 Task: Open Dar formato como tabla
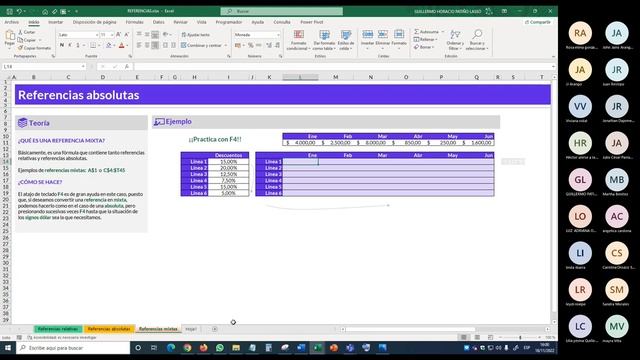click(x=324, y=40)
